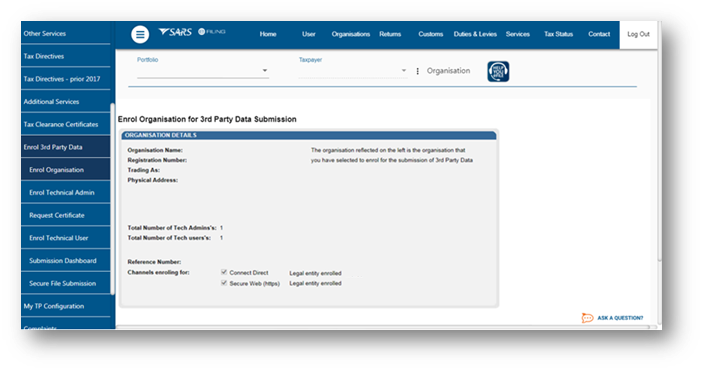Click the Reference Number label
The width and height of the screenshot is (704, 372).
(x=154, y=262)
